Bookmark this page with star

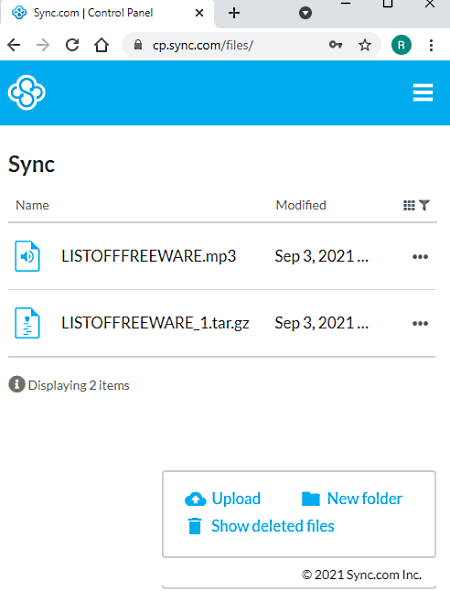364,45
